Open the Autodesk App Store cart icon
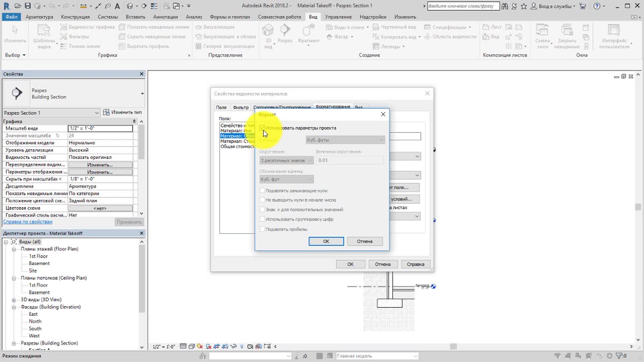 pyautogui.click(x=582, y=6)
